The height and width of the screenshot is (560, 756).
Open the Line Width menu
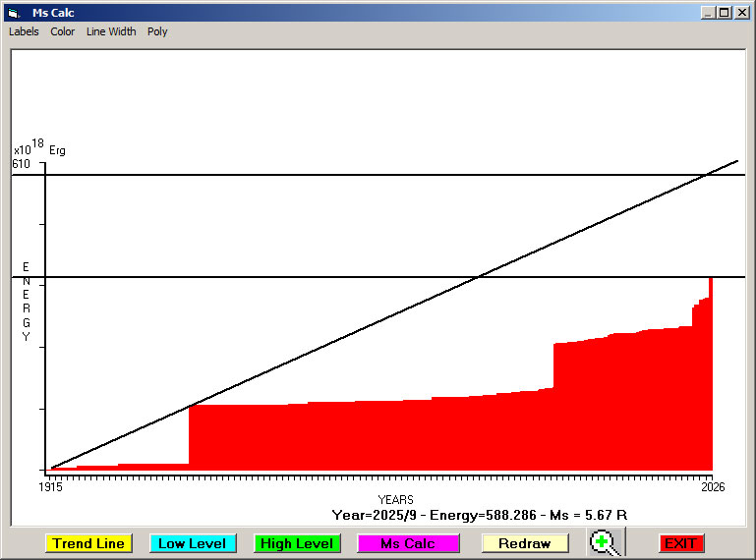click(111, 31)
